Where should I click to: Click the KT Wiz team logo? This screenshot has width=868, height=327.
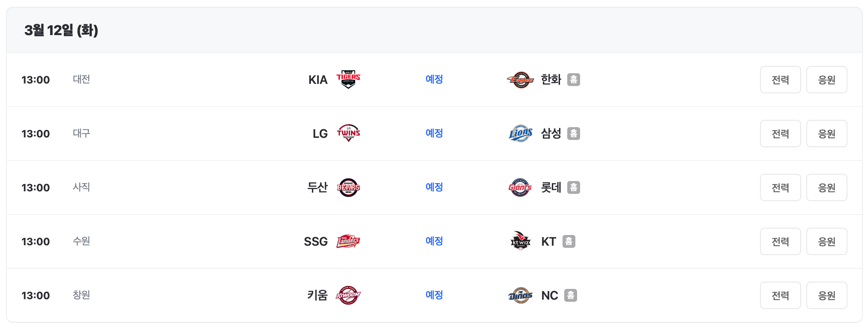coord(520,241)
